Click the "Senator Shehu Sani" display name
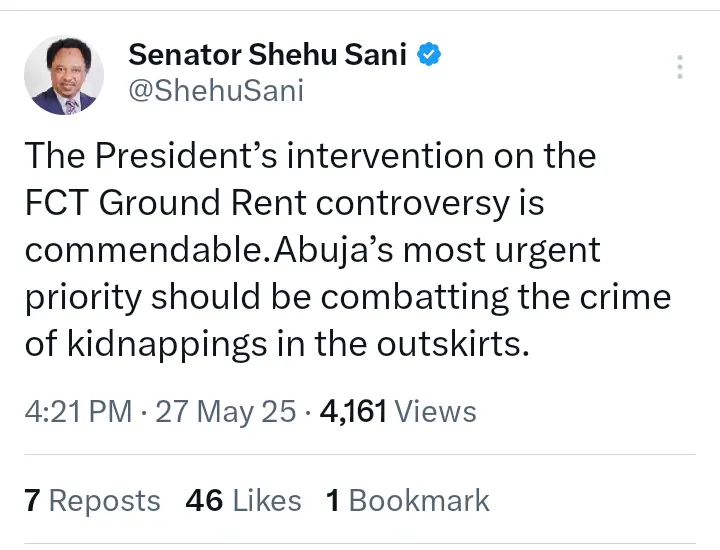 (267, 55)
